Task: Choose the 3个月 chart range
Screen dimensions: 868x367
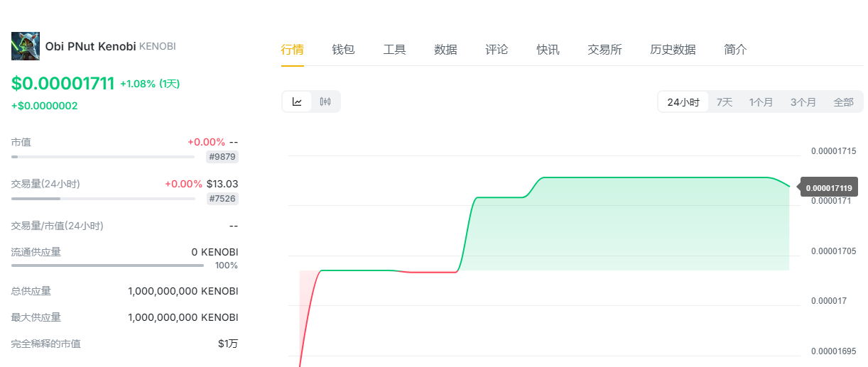Action: (x=803, y=102)
